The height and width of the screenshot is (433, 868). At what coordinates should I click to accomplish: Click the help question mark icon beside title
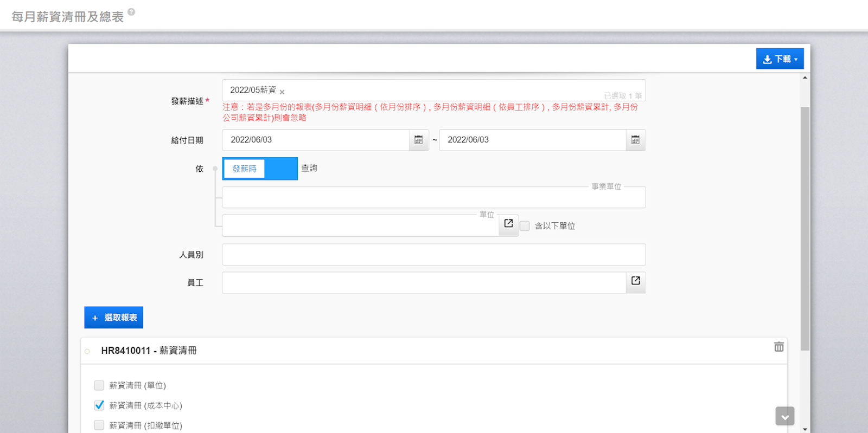(x=131, y=11)
